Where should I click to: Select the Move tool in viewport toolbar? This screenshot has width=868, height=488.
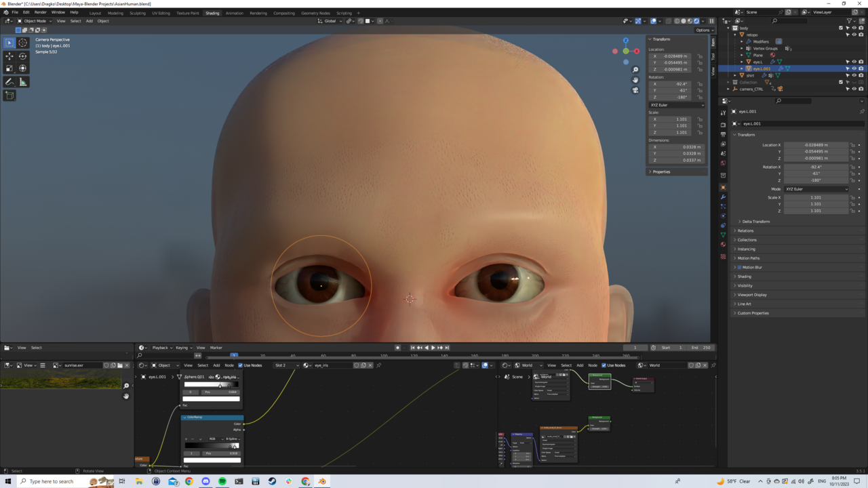coord(9,56)
